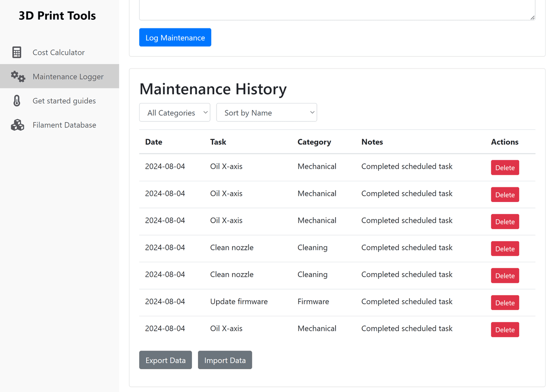This screenshot has width=552, height=392.
Task: Open the Sort by Name dropdown
Action: tap(267, 112)
